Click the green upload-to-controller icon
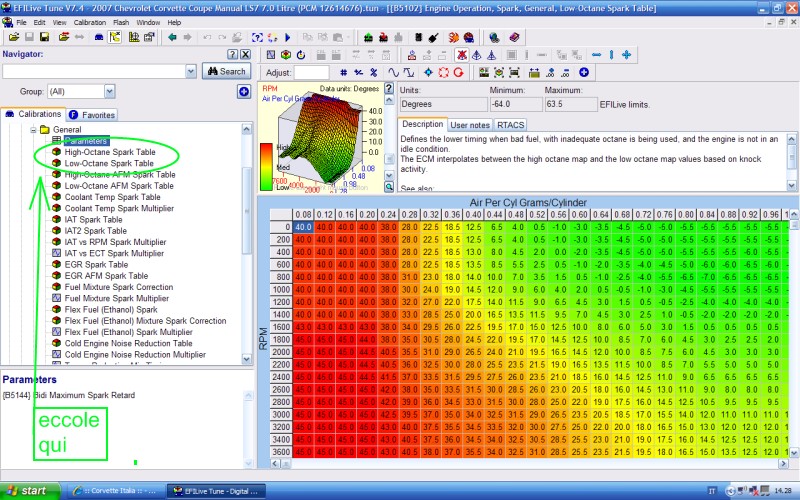Viewport: 800px width, 500px height. (368, 37)
